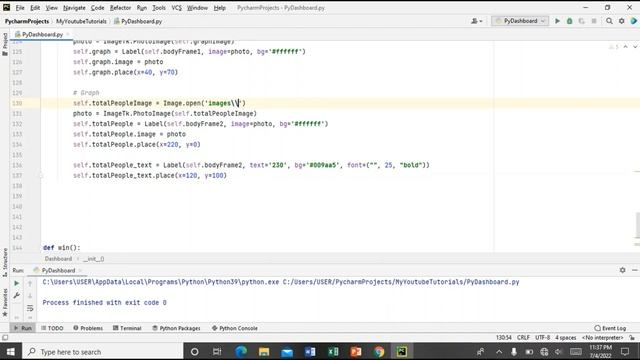Change UTF-8 file encoding
640x360 pixels.
pyautogui.click(x=542, y=338)
